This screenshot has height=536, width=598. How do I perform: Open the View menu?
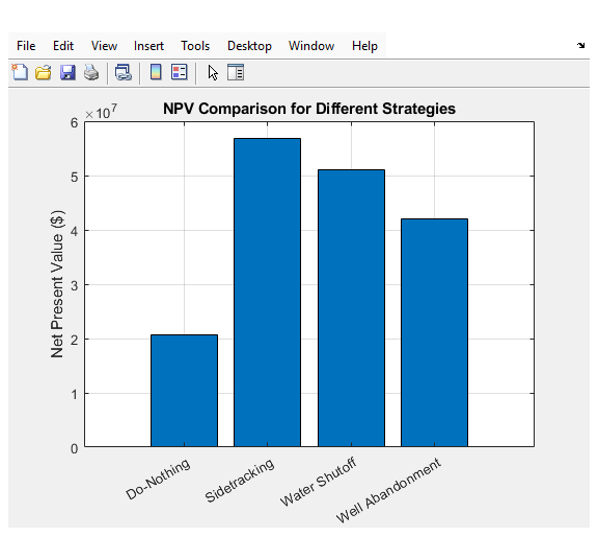pos(104,46)
